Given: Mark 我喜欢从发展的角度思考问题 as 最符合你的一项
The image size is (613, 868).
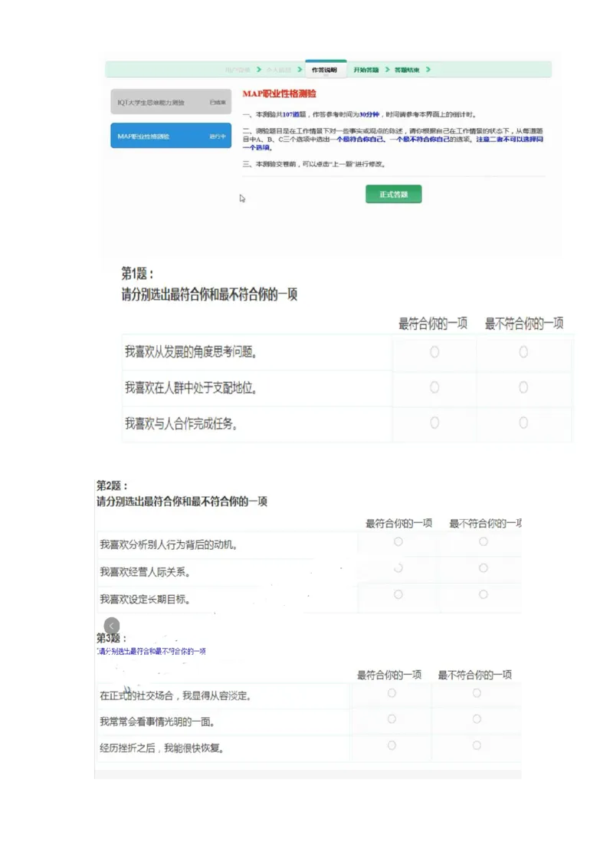Looking at the screenshot, I should pyautogui.click(x=433, y=352).
